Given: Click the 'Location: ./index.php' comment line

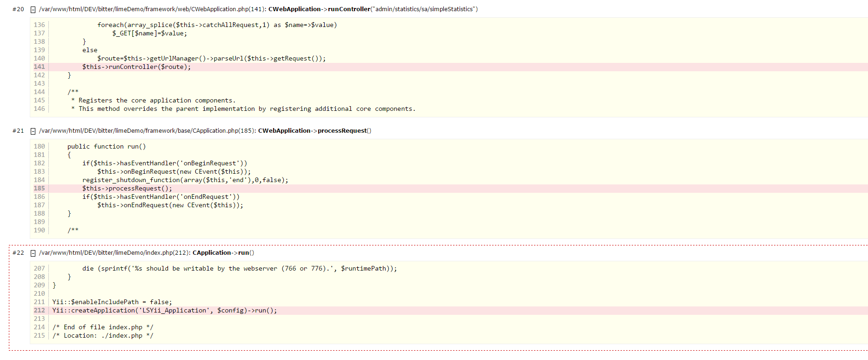Looking at the screenshot, I should pos(103,336).
